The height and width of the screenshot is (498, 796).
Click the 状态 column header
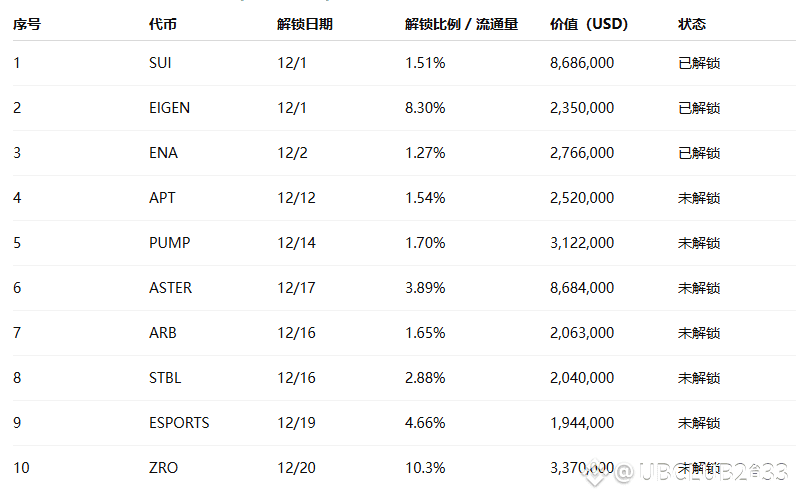pyautogui.click(x=691, y=24)
